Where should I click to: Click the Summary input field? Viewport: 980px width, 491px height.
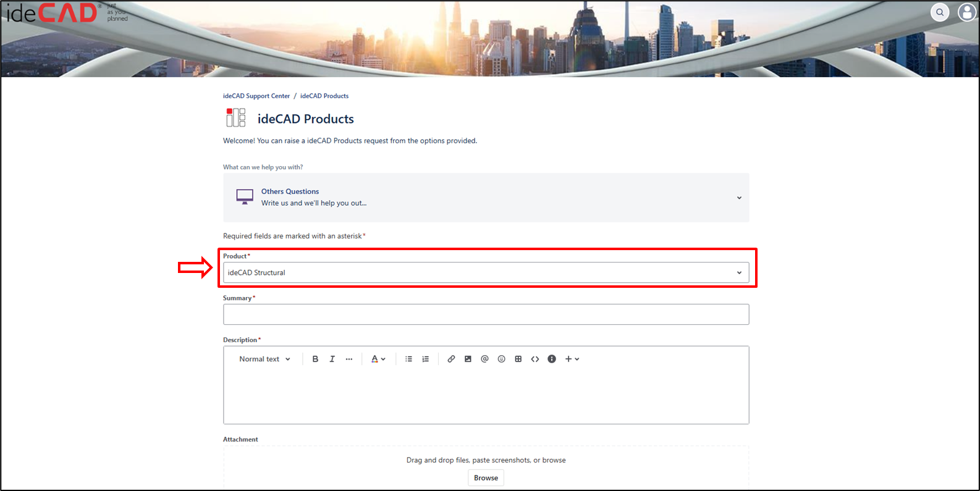[x=486, y=314]
